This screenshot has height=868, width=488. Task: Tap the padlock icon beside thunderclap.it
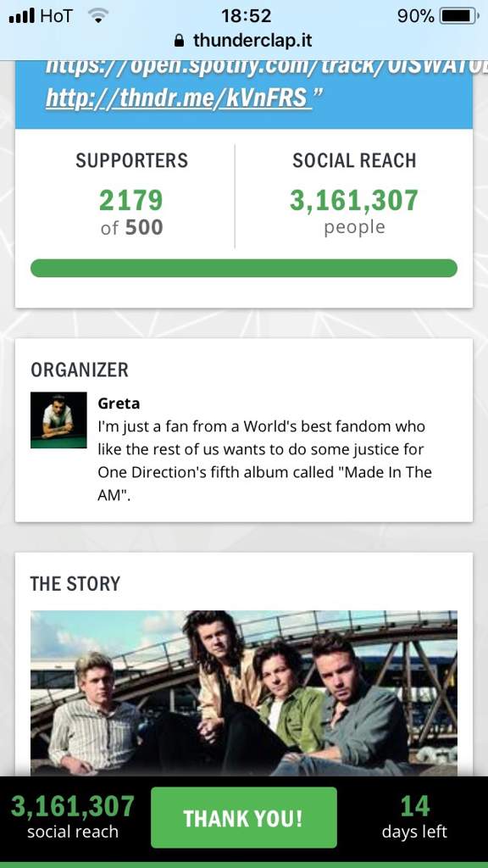point(179,41)
